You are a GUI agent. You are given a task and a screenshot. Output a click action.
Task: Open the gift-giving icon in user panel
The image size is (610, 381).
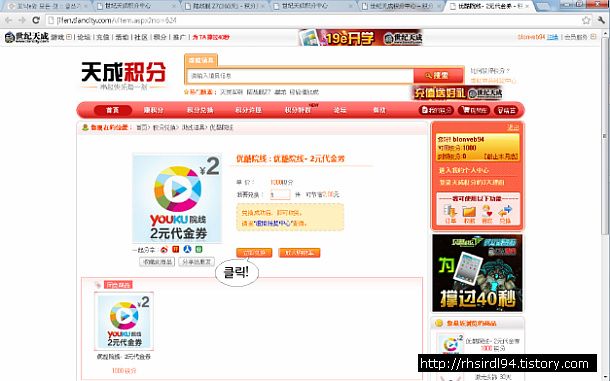[x=487, y=214]
